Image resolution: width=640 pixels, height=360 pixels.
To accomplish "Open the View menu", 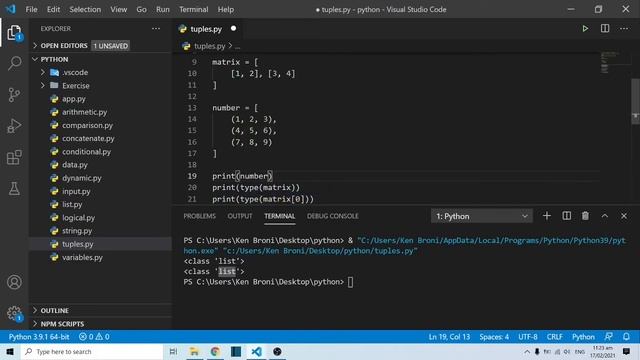I will pos(118,9).
